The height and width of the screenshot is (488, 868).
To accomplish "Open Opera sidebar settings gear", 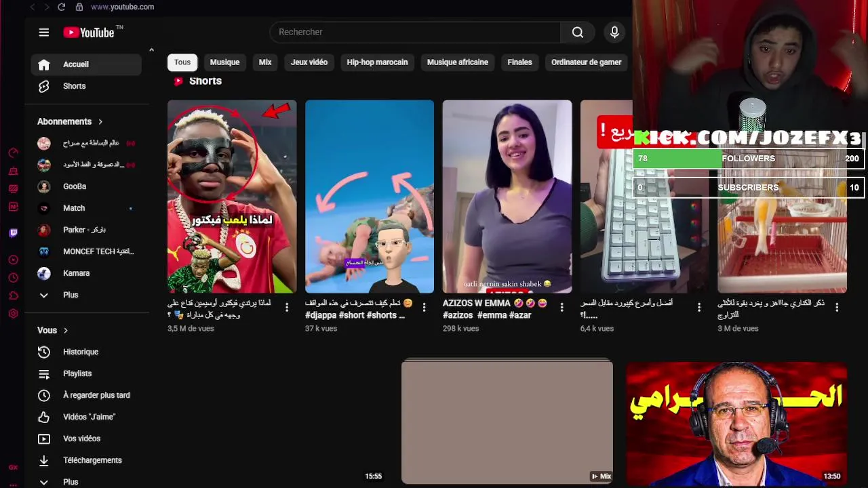I will click(x=13, y=314).
